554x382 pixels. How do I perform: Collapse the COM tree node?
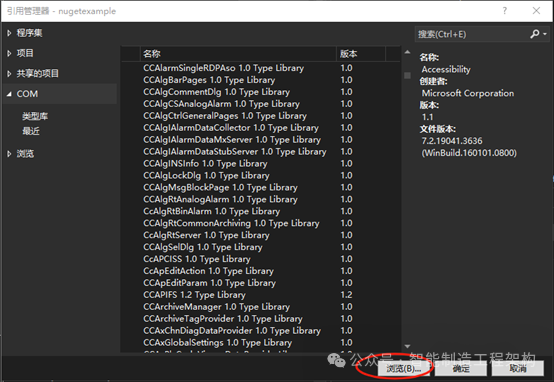point(9,94)
